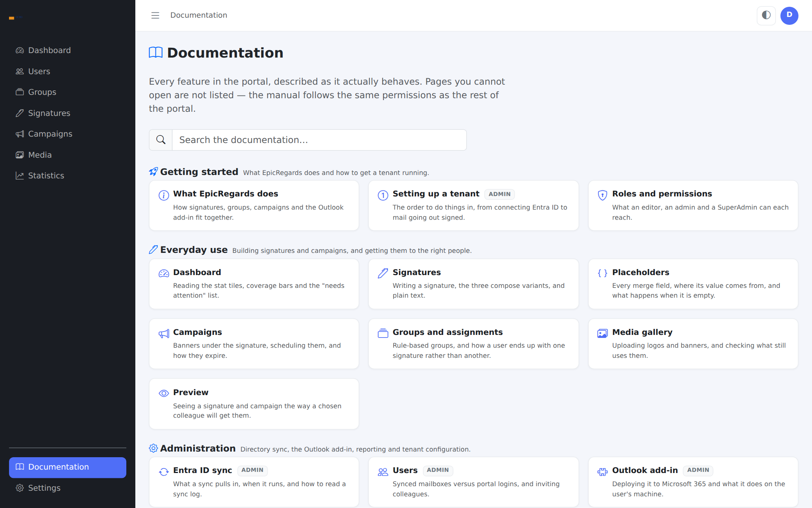
Task: Click the sync icon on Entra ID sync
Action: (164, 471)
